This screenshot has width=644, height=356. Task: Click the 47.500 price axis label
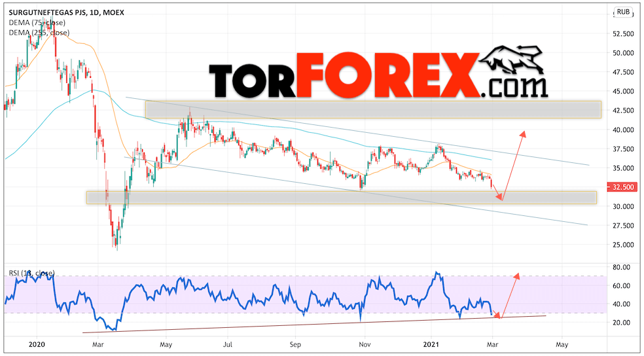point(622,72)
